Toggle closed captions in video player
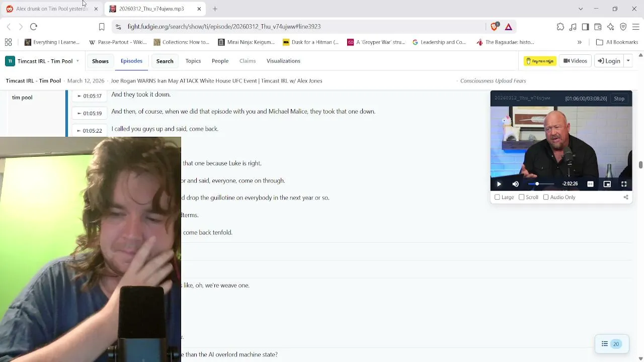Viewport: 644px width, 362px height. [590, 184]
